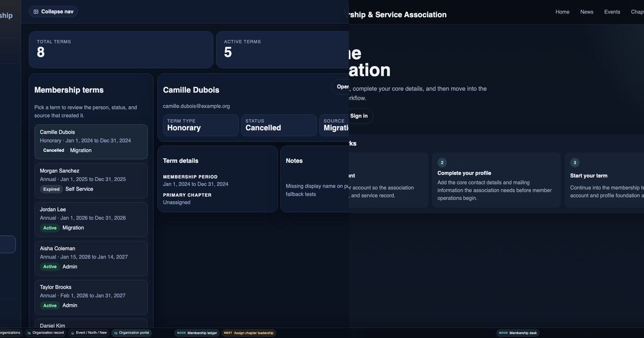Select the Camille Dubois membership term row

(91, 142)
